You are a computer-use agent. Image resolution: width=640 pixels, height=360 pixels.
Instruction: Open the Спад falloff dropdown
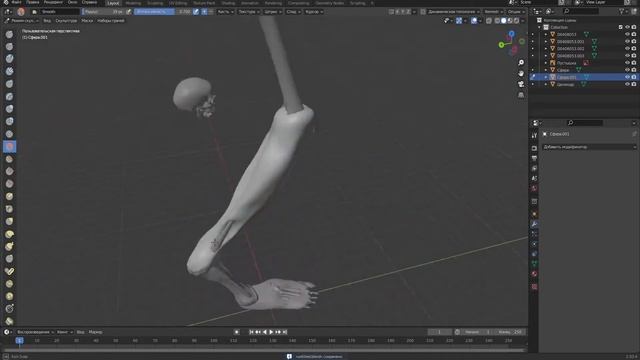(293, 12)
